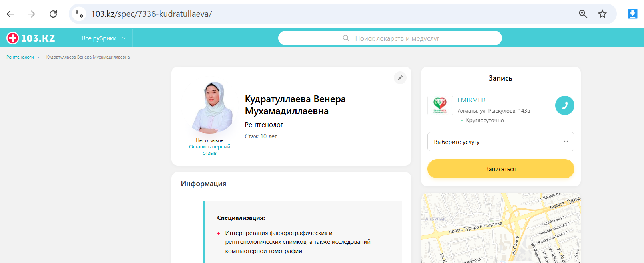The height and width of the screenshot is (263, 644).
Task: Click the Круглосуточно working hours text
Action: (x=485, y=120)
